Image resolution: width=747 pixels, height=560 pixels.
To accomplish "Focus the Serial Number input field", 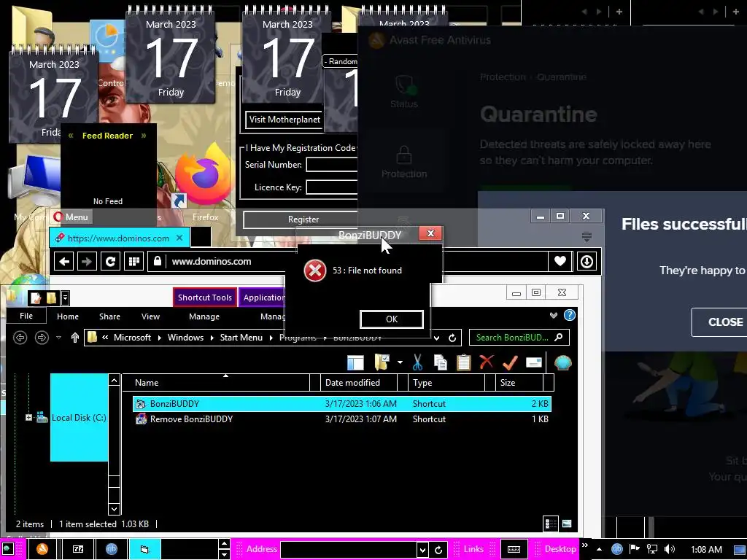I will coord(332,165).
